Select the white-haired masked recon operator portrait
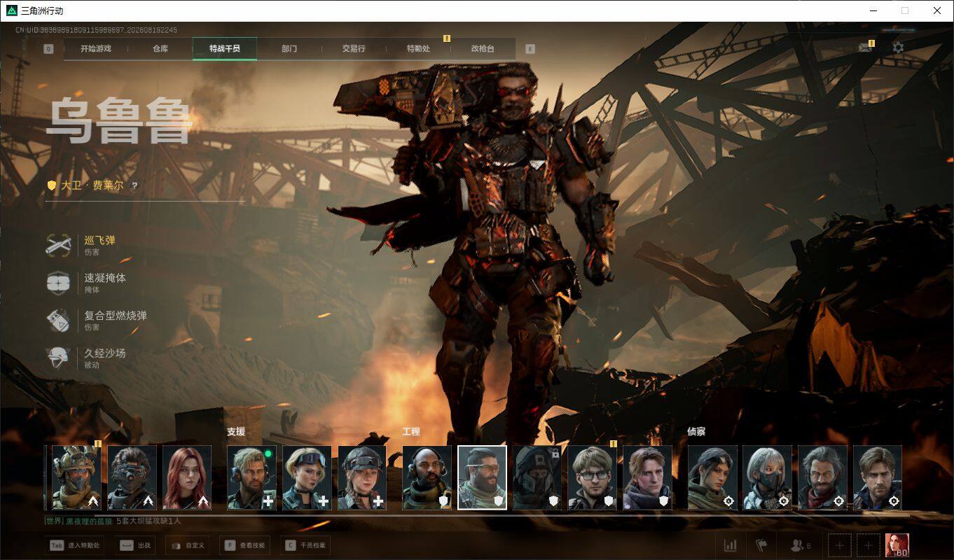954x560 pixels. pyautogui.click(x=768, y=477)
